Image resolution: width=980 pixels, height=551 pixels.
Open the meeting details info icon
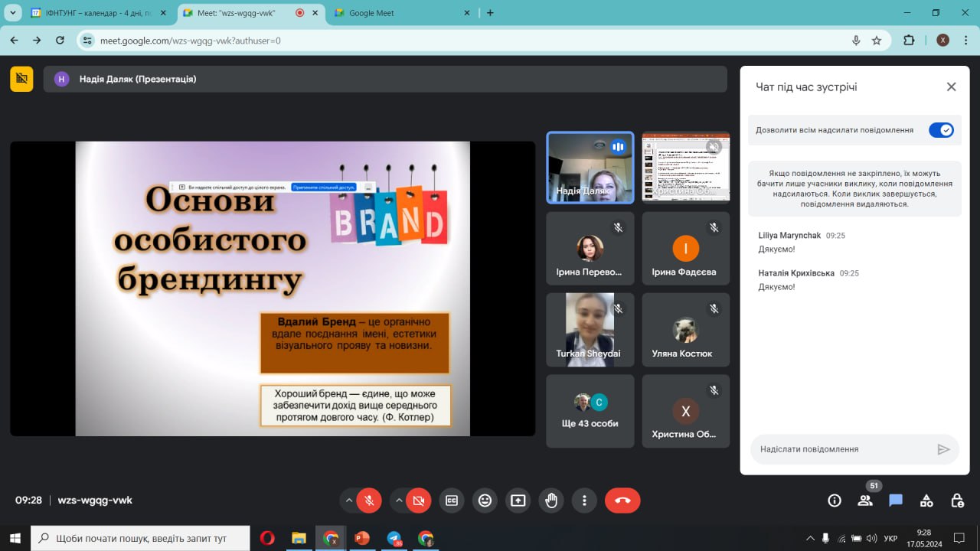835,500
